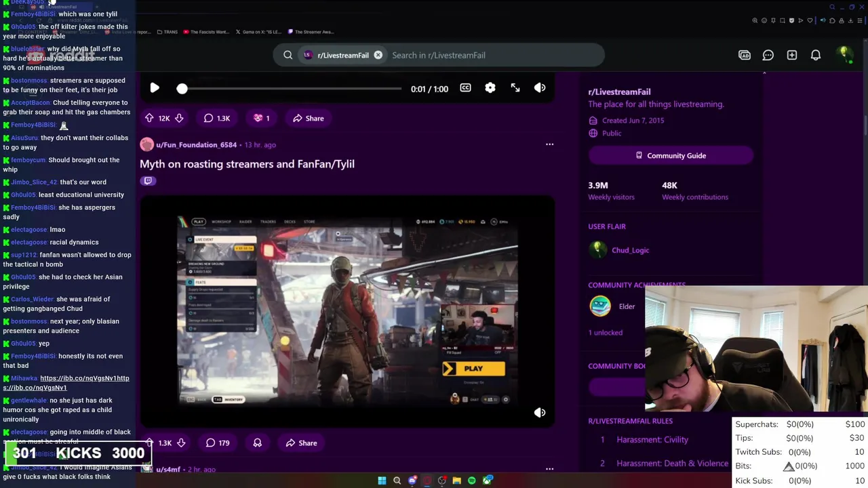The width and height of the screenshot is (868, 488).
Task: Mute the top video's volume
Action: [540, 88]
